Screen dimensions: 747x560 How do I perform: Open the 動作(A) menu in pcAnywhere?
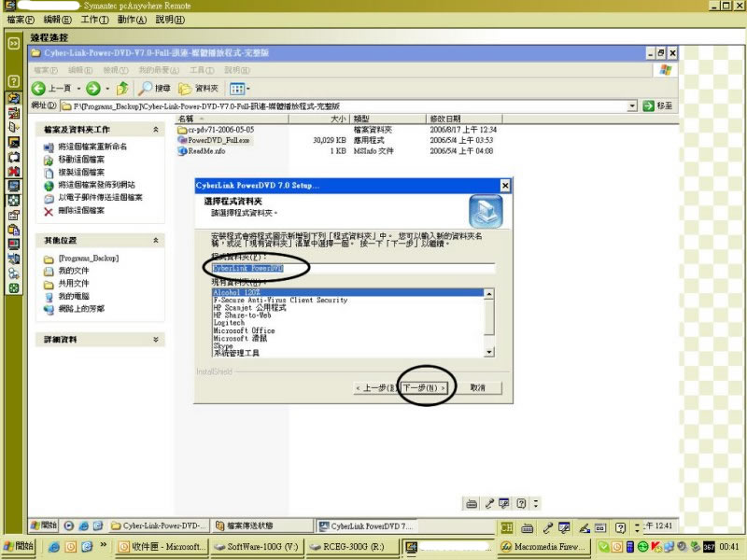point(132,20)
